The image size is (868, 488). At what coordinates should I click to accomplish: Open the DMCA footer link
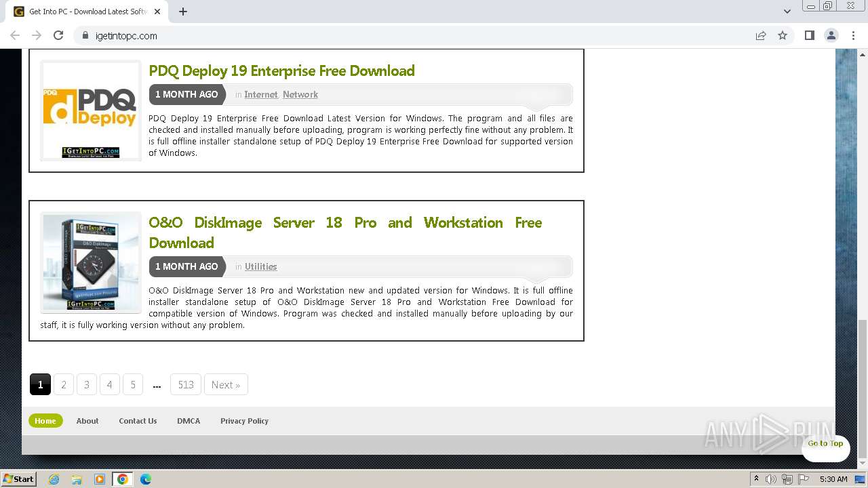[189, 421]
